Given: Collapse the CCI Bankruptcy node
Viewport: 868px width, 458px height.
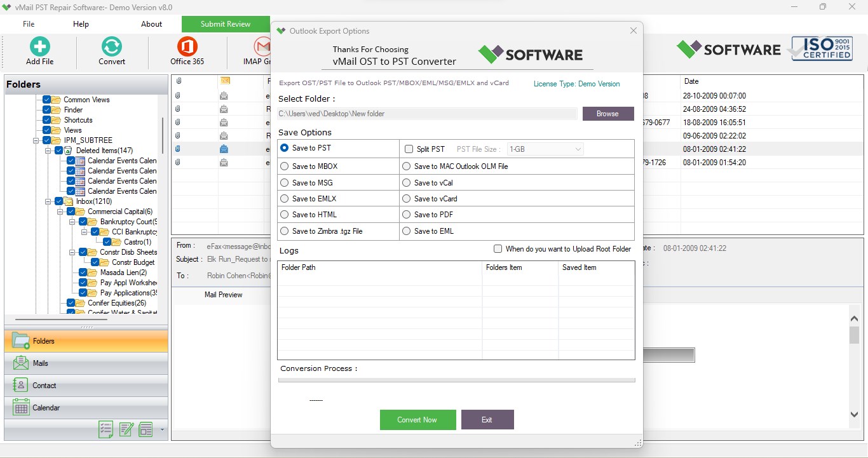Looking at the screenshot, I should click(x=85, y=232).
